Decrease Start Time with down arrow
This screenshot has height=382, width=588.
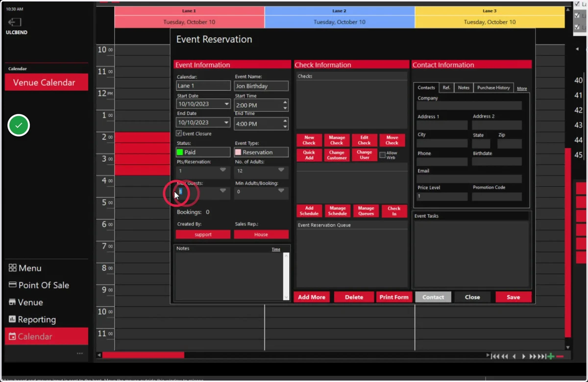click(x=285, y=108)
